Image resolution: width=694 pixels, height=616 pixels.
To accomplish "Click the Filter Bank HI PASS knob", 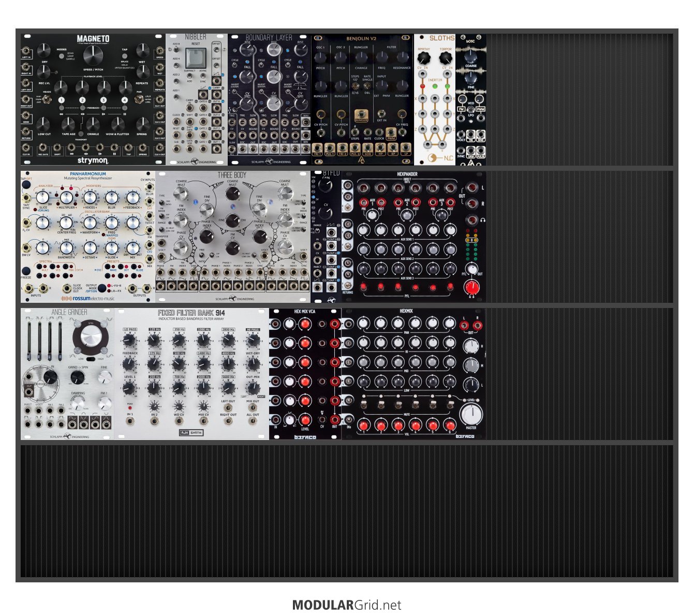I will click(x=253, y=340).
